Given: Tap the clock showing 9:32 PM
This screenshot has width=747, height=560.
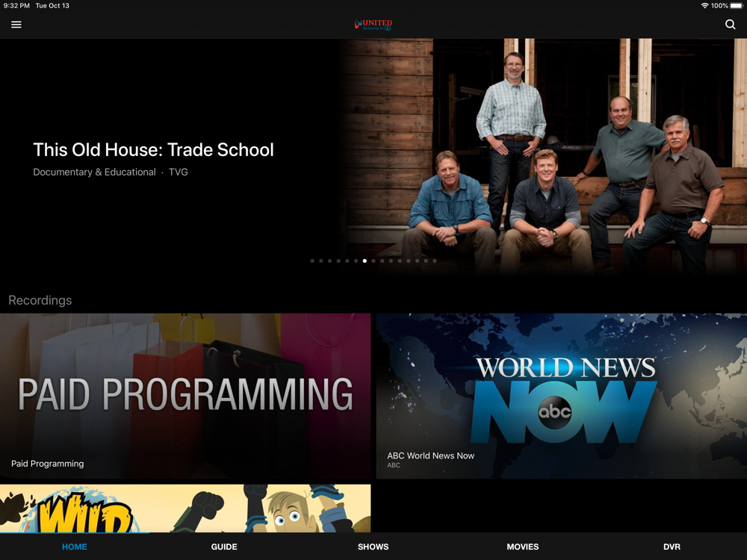Looking at the screenshot, I should 16,6.
